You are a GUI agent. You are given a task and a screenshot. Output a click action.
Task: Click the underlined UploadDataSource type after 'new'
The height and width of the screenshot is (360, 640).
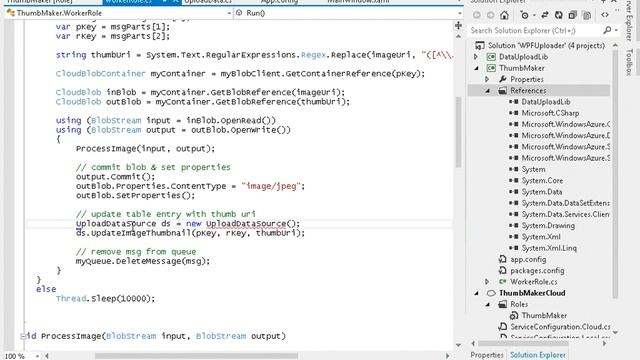click(x=246, y=224)
